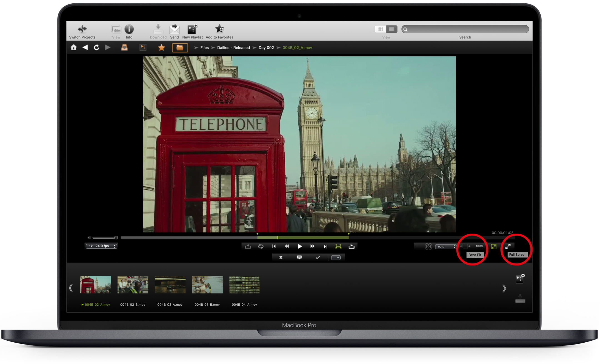Click Add to Favorites star
The image size is (599, 364).
click(x=219, y=29)
